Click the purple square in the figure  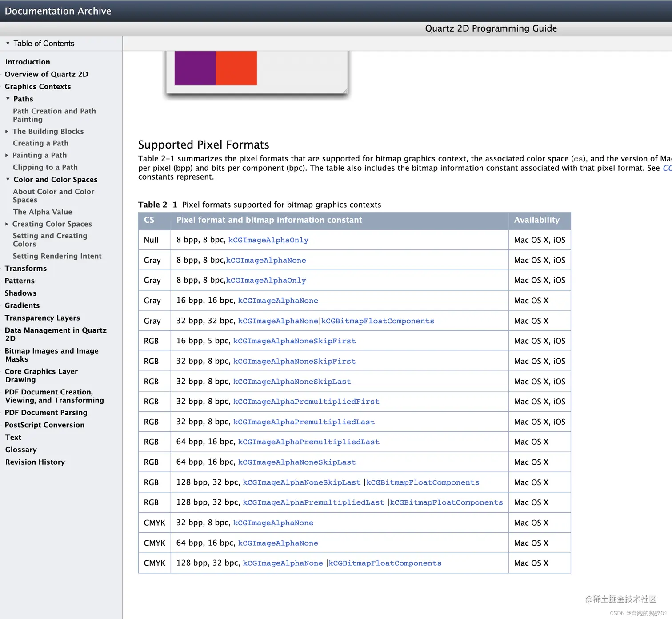[195, 68]
